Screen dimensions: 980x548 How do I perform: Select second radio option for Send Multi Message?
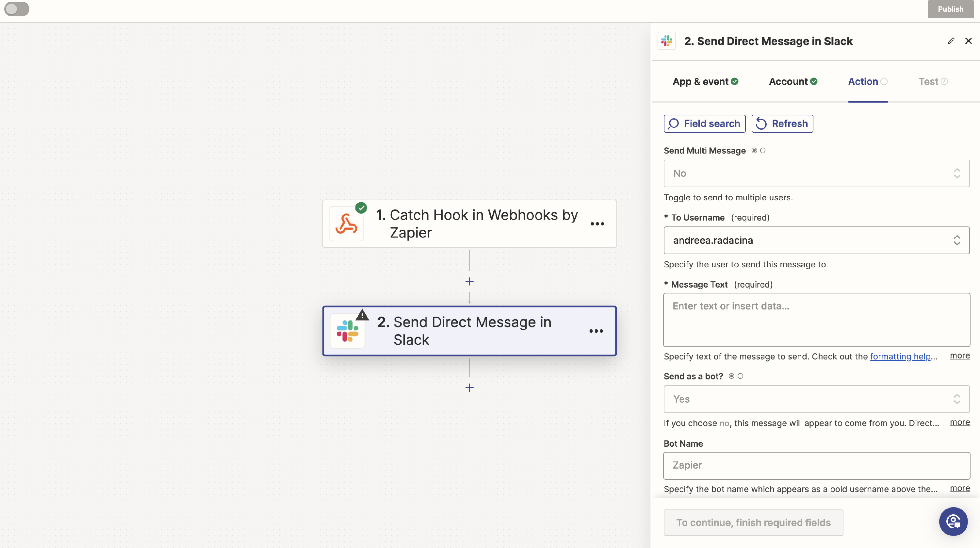[763, 151]
